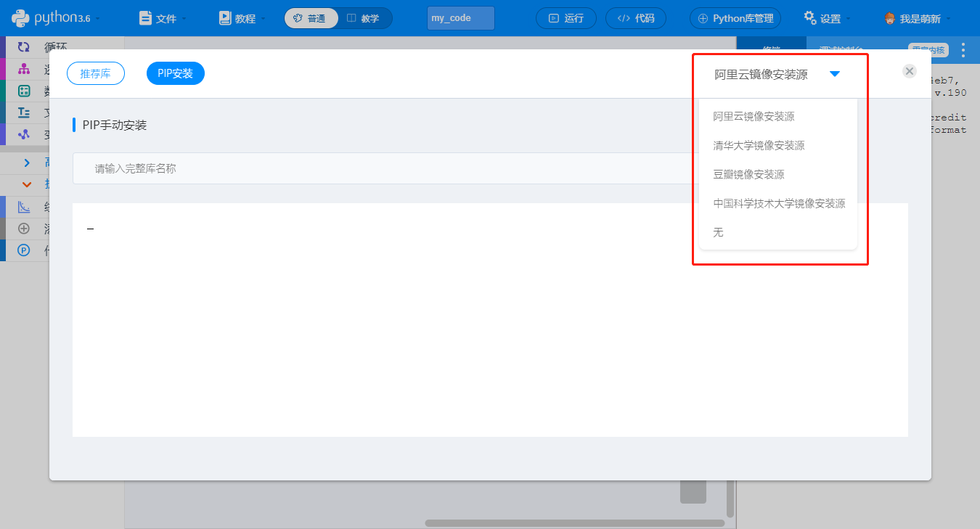Image resolution: width=980 pixels, height=529 pixels.
Task: Click the purple connected-nodes sidebar icon
Action: (24, 134)
